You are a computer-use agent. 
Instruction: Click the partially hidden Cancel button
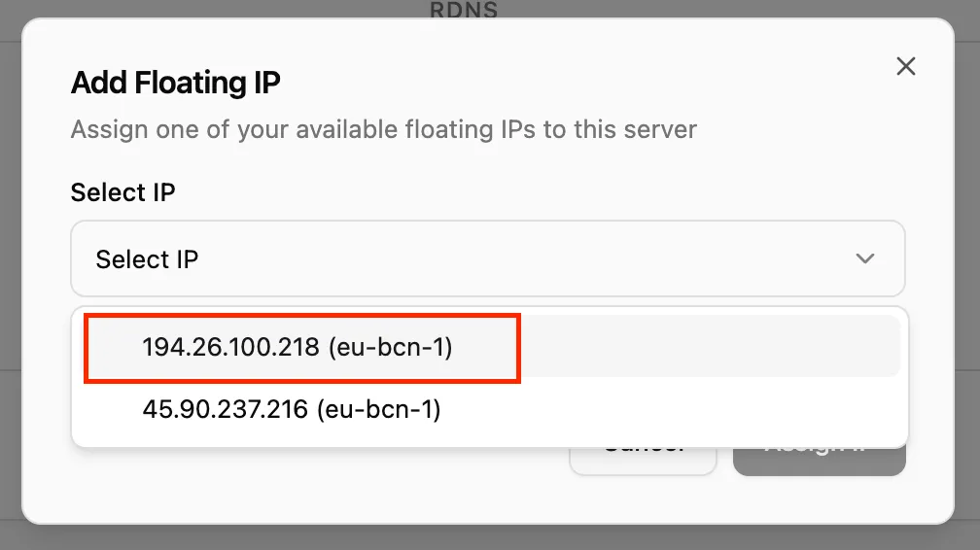click(643, 455)
